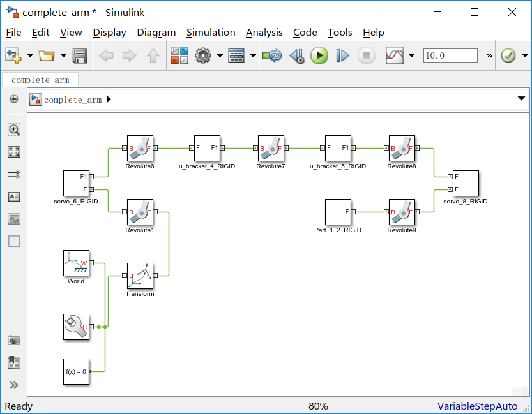Screen dimensions: 532x414
Task: Click complete_arm in the breadcrumb bar
Action: coord(73,100)
